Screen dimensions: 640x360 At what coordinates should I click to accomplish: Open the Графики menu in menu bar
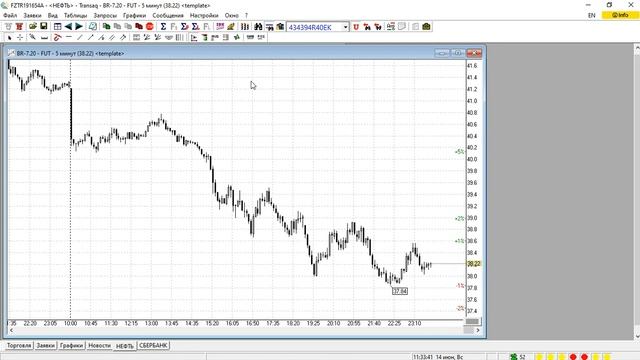tap(135, 16)
